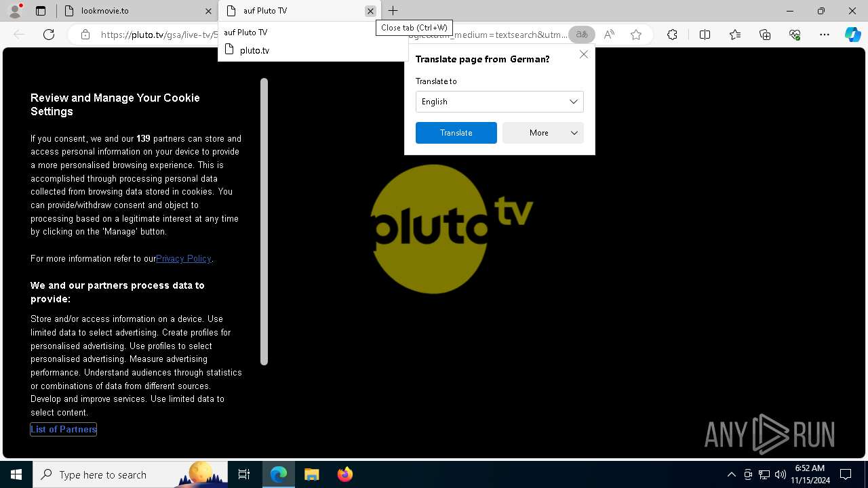This screenshot has width=868, height=488.
Task: Open the network status icon
Action: pos(764,474)
